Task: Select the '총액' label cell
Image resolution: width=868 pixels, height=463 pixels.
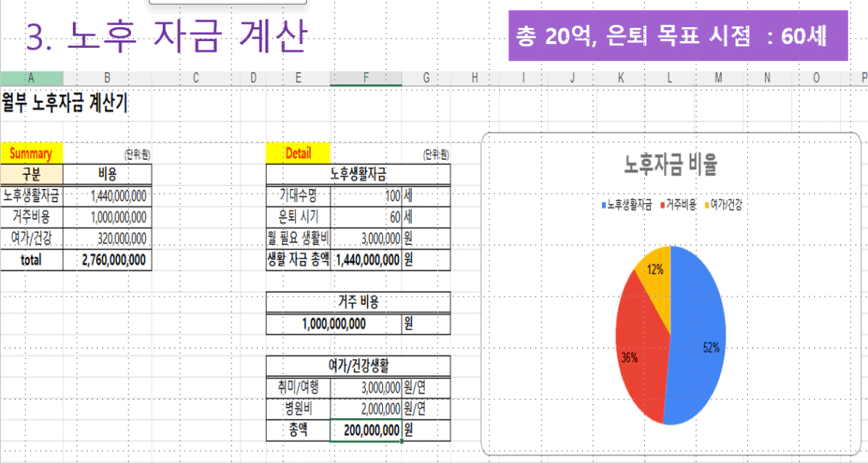Action: coord(298,430)
